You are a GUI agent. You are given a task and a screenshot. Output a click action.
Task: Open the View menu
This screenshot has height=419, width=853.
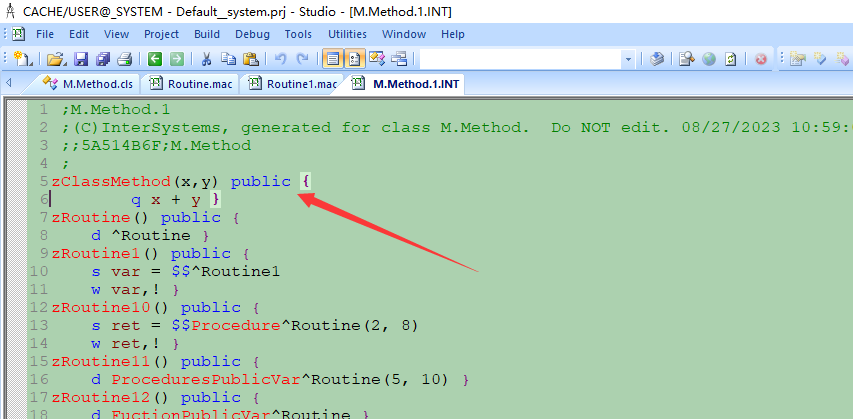point(116,34)
